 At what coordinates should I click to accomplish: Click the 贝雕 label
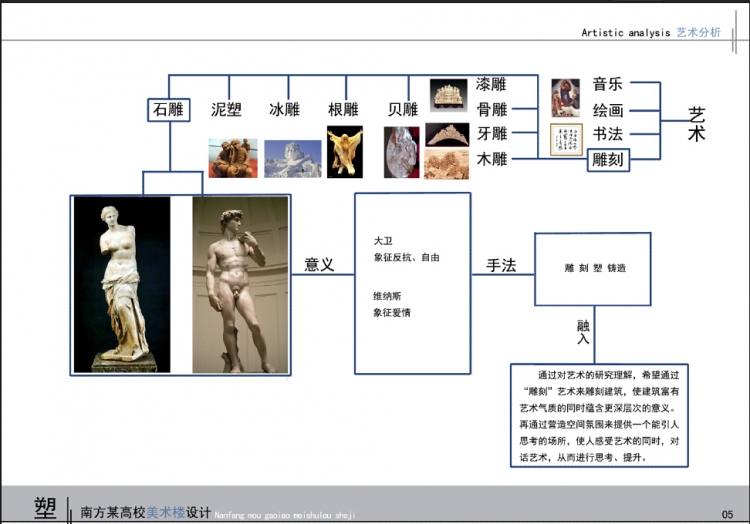point(403,109)
